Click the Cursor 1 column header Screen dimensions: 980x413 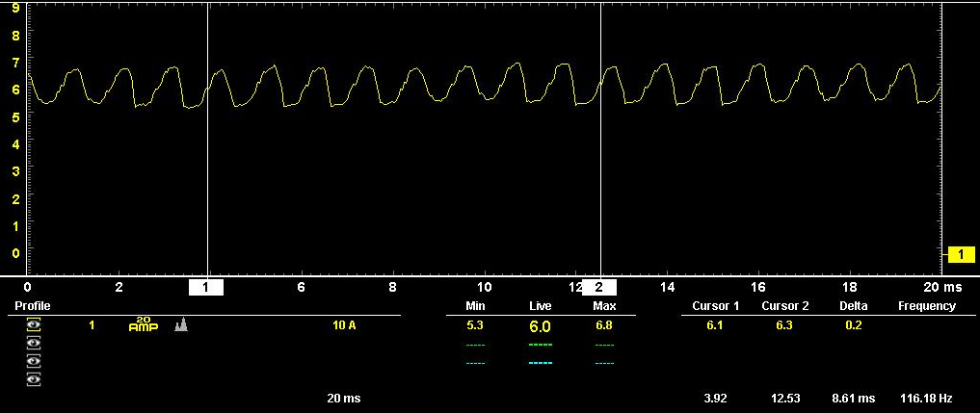click(x=716, y=306)
